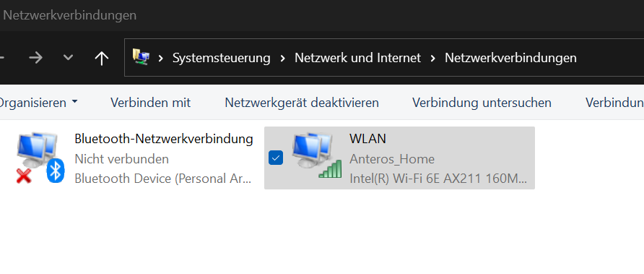
Task: Uncheck the WLAN item checkbox
Action: pyautogui.click(x=276, y=158)
